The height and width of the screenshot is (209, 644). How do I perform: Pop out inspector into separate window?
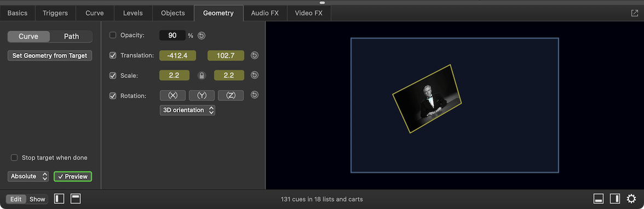[634, 13]
